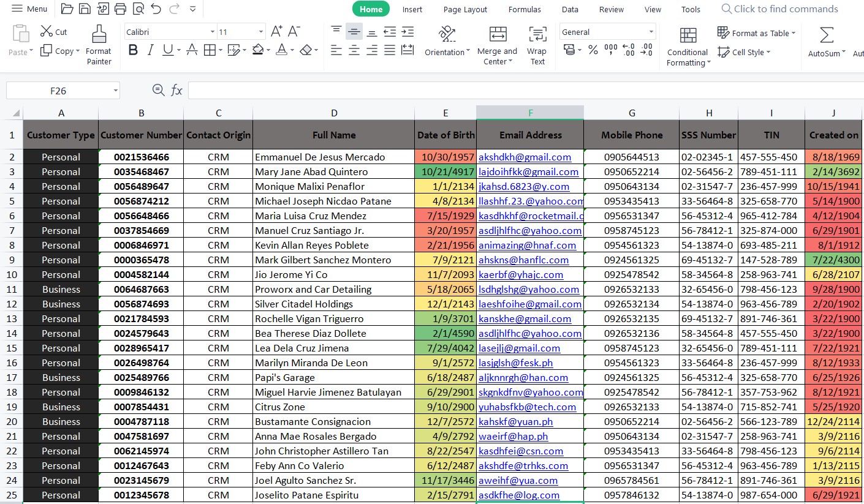Click the zoom icon beside the formula bar
Image resolution: width=864 pixels, height=504 pixels.
tap(159, 91)
